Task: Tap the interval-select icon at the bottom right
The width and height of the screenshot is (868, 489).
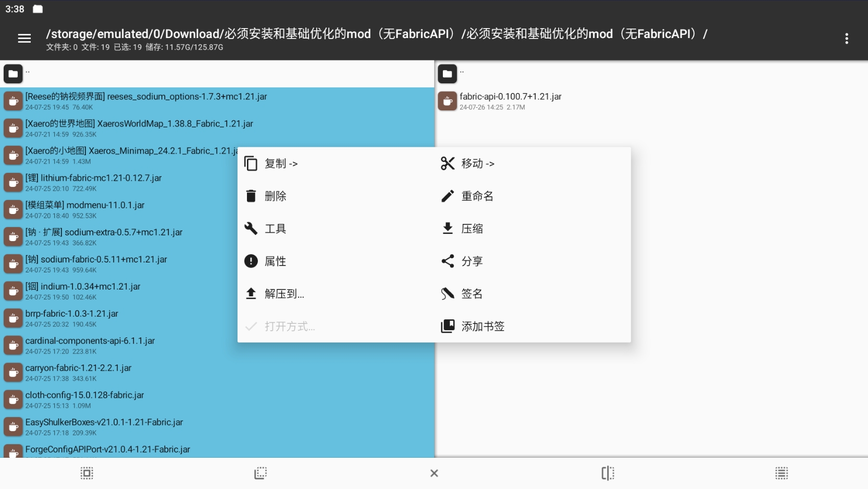Action: click(782, 473)
